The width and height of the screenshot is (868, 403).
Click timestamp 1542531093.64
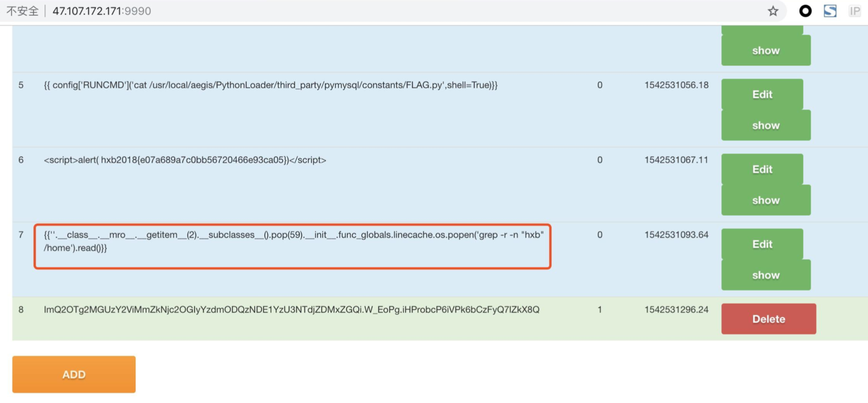point(676,235)
